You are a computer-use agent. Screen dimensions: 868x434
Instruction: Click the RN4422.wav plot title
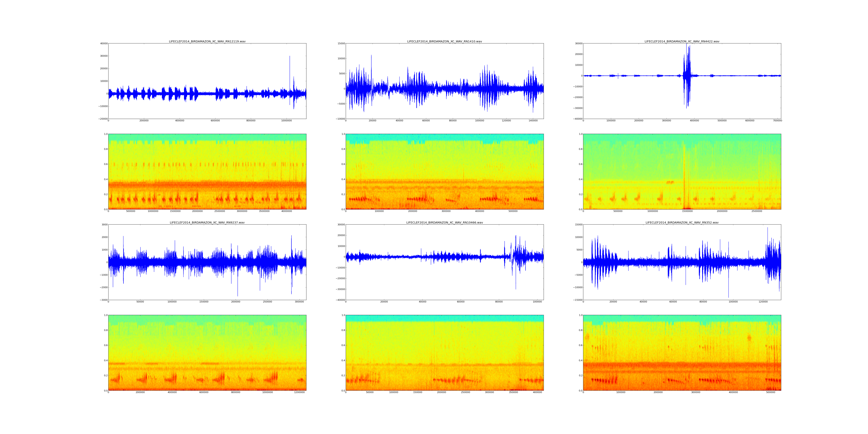click(x=682, y=41)
